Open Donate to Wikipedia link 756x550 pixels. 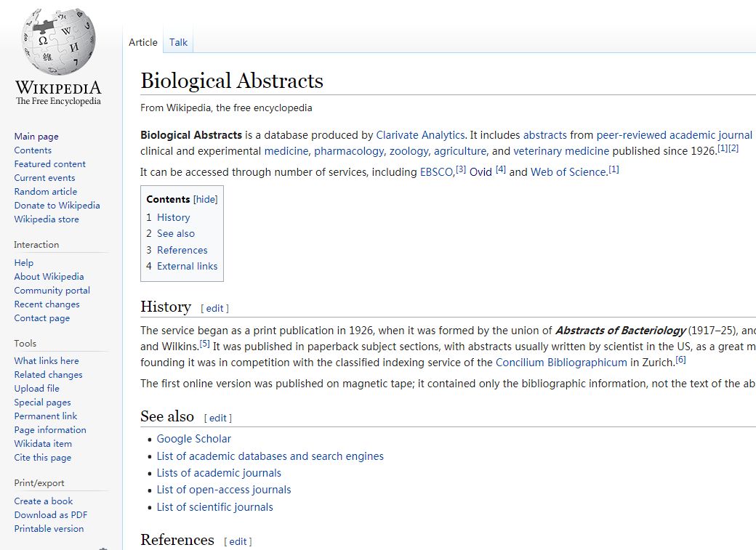pyautogui.click(x=57, y=206)
